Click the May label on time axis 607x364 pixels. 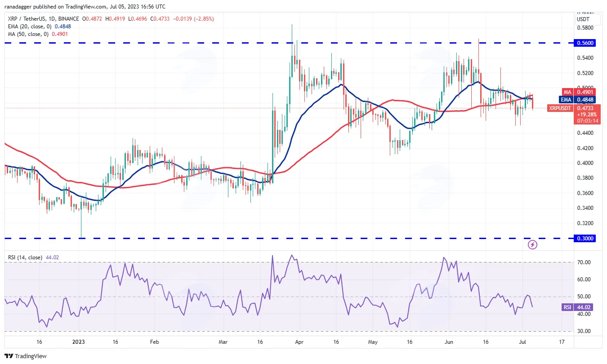pyautogui.click(x=373, y=342)
